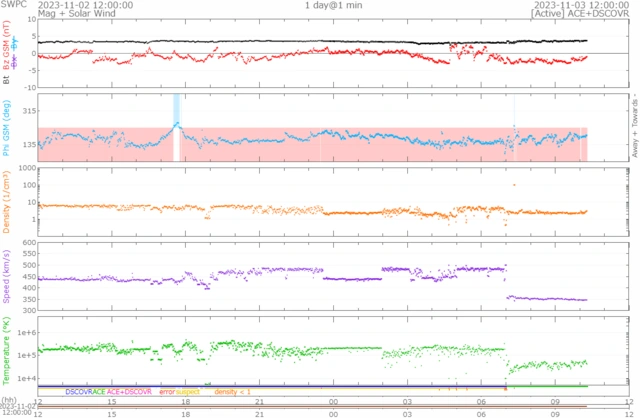This screenshot has height=418, width=640.
Task: Click the ACE legend entry in green
Action: click(x=98, y=392)
